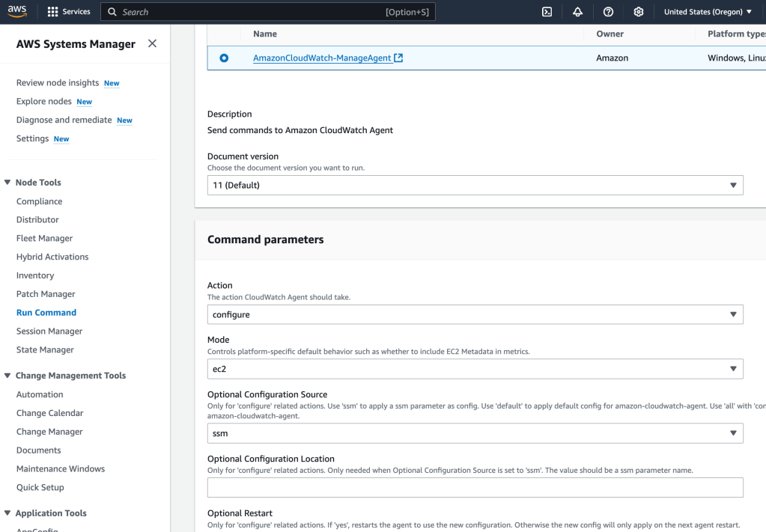
Task: Close the AWS Systems Manager sidebar
Action: coord(152,43)
